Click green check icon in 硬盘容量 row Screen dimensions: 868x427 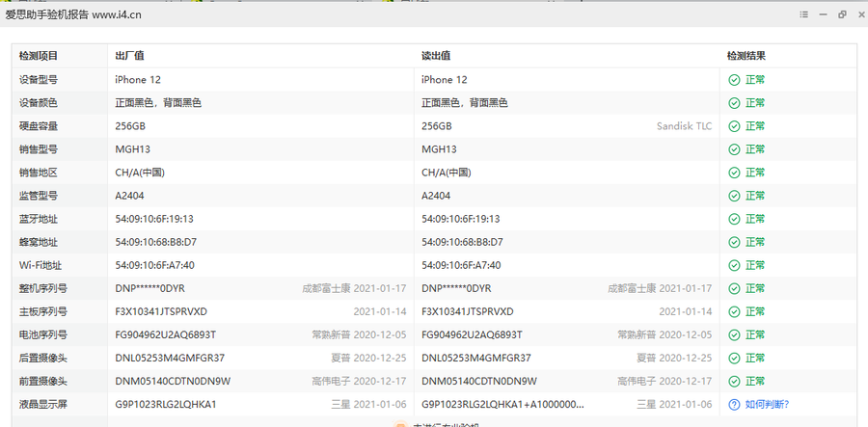pyautogui.click(x=734, y=126)
